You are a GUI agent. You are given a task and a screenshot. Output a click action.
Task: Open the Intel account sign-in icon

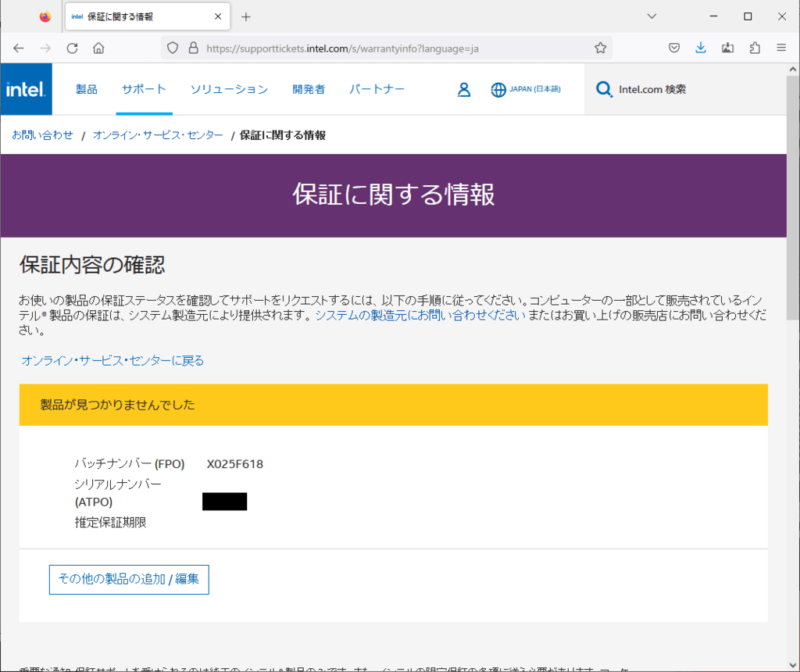(x=464, y=90)
